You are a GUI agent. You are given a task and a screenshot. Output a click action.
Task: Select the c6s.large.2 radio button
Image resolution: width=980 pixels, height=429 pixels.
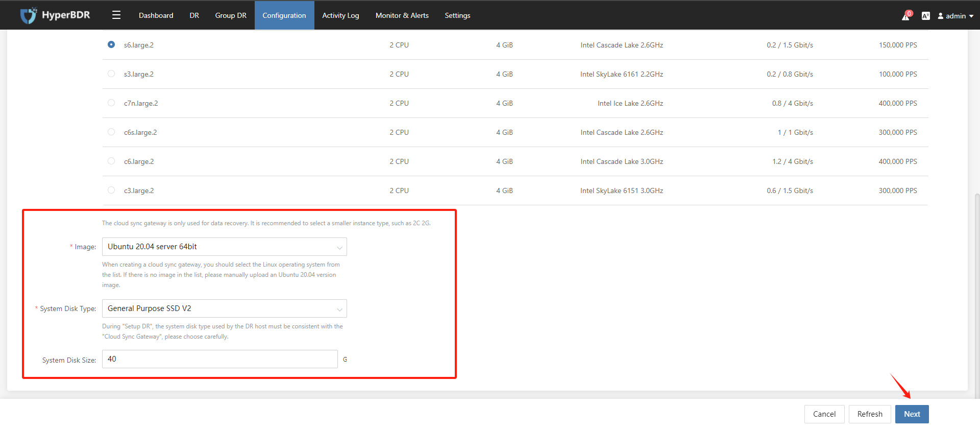click(111, 132)
